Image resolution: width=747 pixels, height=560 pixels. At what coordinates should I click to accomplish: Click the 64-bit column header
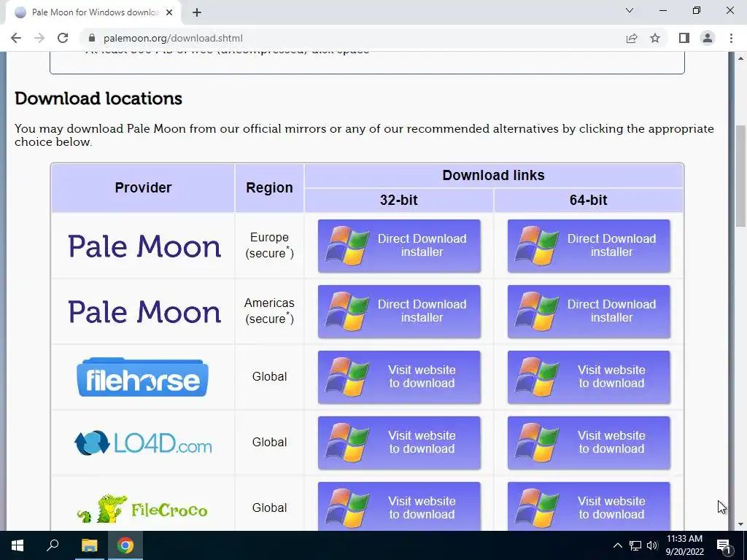[589, 200]
